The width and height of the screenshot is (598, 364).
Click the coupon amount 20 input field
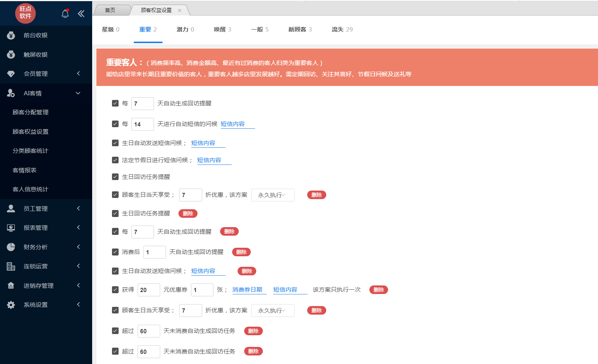[149, 290]
